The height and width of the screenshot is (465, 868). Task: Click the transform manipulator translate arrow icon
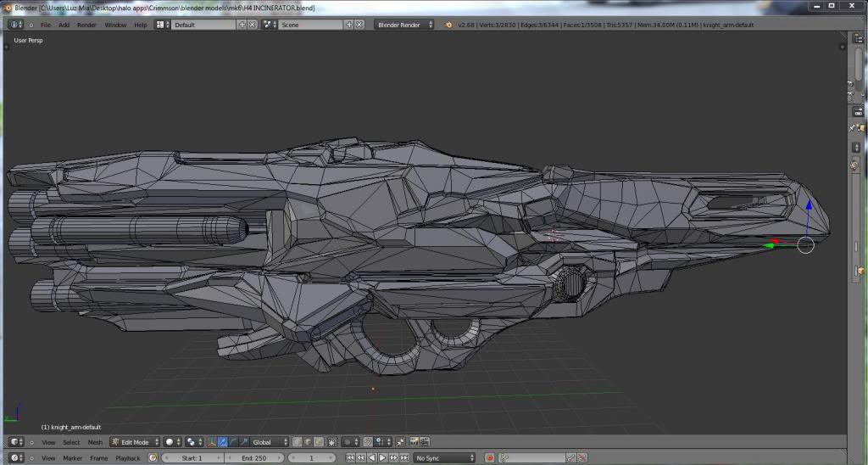point(222,442)
